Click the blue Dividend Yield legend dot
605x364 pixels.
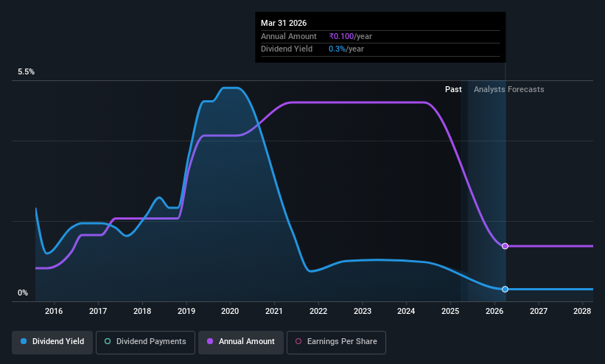[x=24, y=341]
